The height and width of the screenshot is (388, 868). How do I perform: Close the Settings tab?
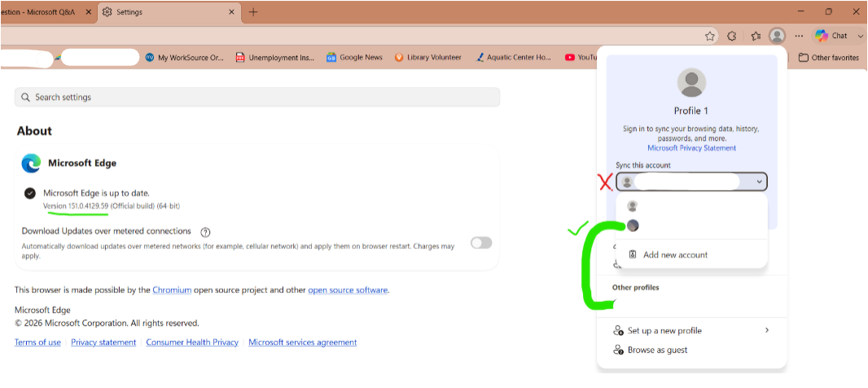[x=230, y=11]
